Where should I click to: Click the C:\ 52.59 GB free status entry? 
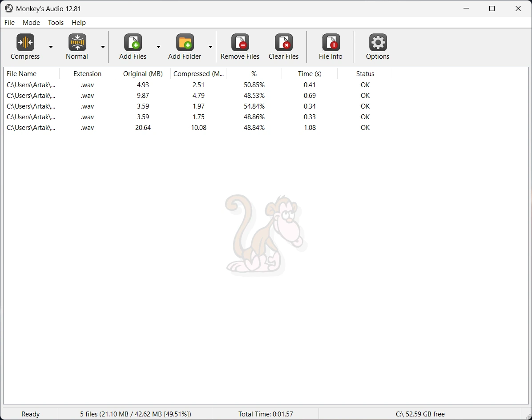point(420,414)
